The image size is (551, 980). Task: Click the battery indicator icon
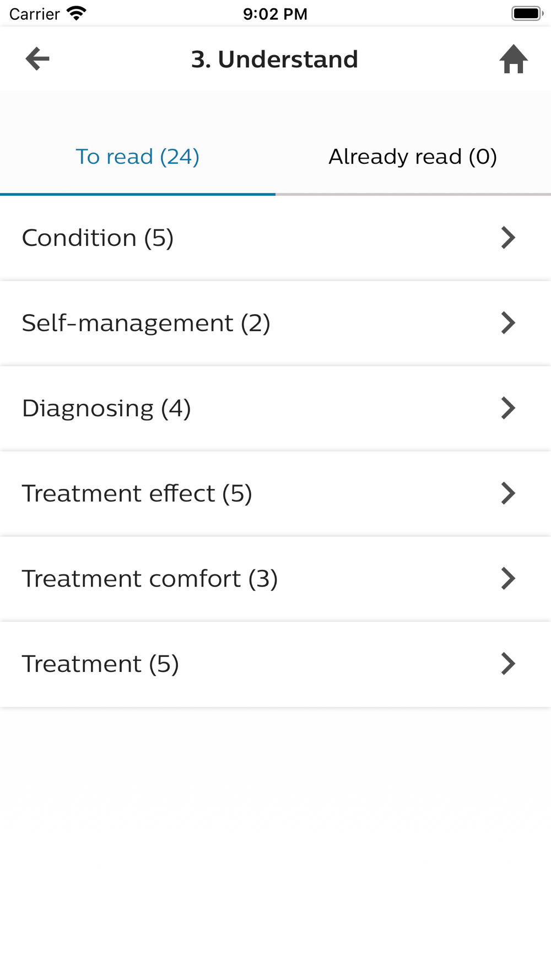tap(527, 13)
